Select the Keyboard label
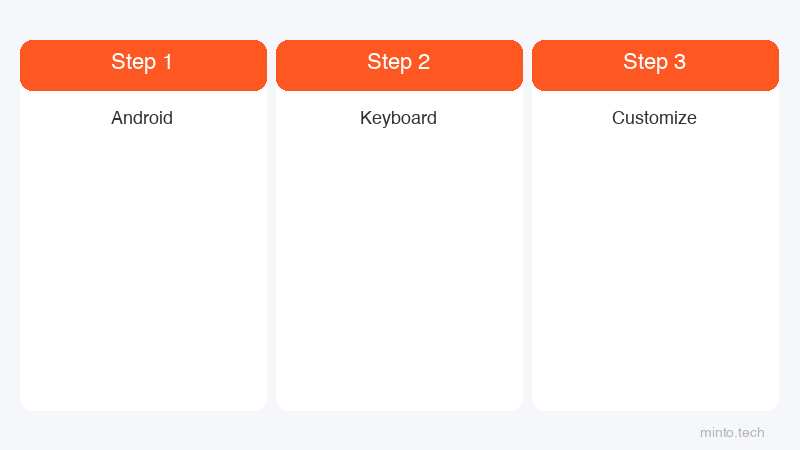Viewport: 800px width, 450px height. [398, 118]
